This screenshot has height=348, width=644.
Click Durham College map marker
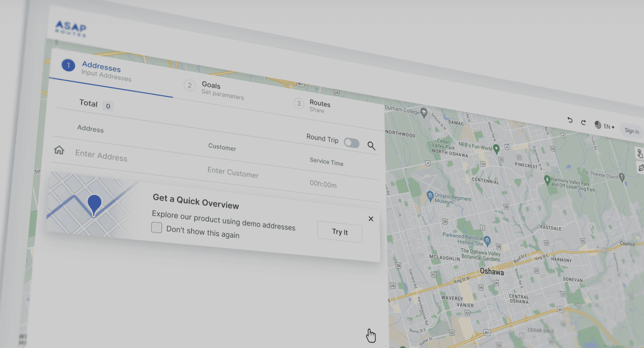coord(424,112)
